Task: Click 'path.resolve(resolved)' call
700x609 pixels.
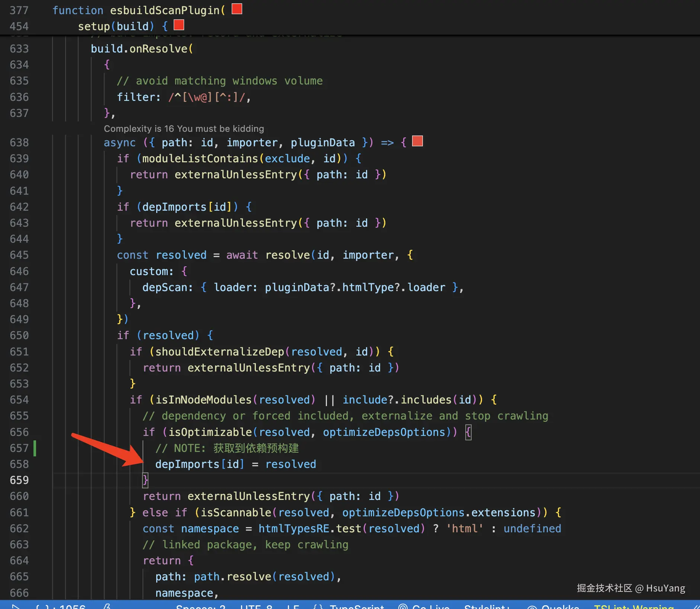Action: click(265, 577)
